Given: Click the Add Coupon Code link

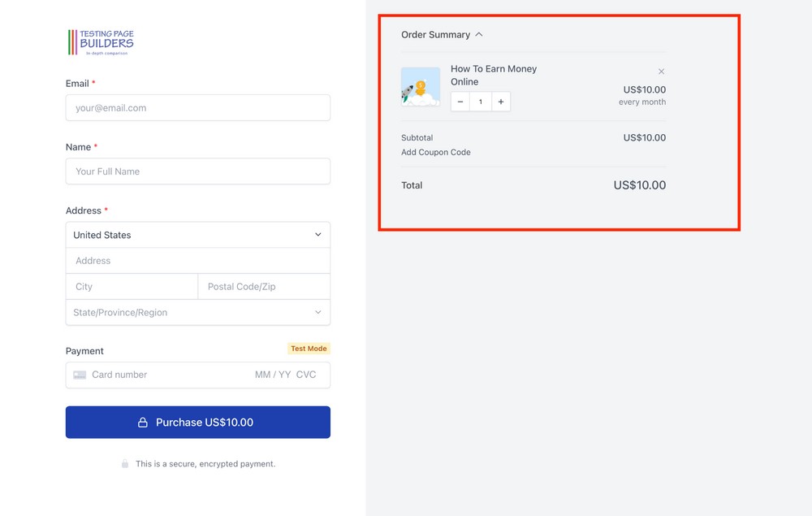Looking at the screenshot, I should 435,152.
